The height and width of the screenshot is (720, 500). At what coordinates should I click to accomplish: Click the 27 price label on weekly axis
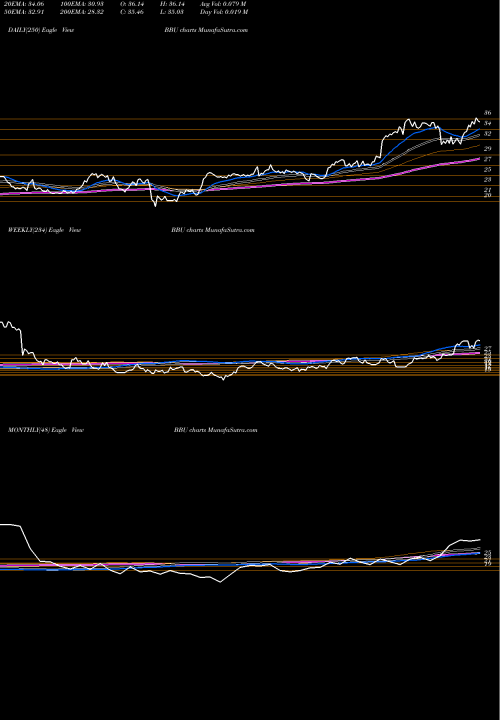point(488,349)
